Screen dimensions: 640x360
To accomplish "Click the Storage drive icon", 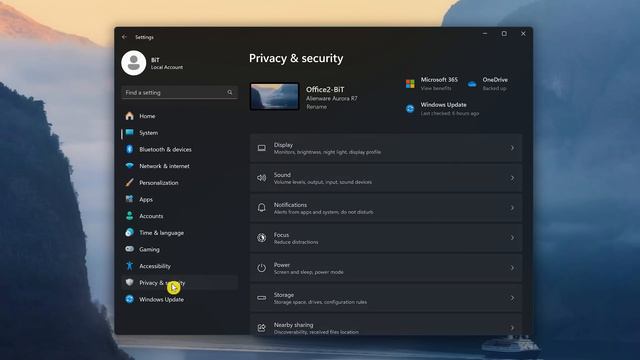I will [x=262, y=298].
